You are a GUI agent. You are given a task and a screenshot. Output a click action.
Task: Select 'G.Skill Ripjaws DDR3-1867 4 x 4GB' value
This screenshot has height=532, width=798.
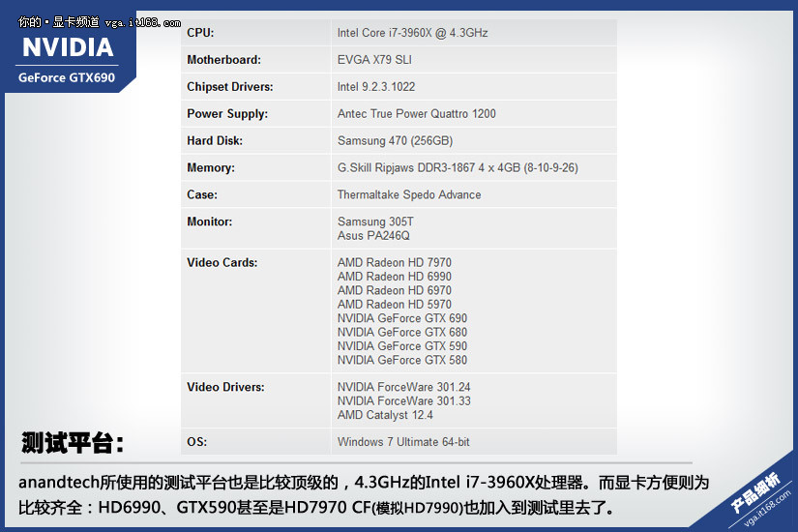click(x=429, y=167)
